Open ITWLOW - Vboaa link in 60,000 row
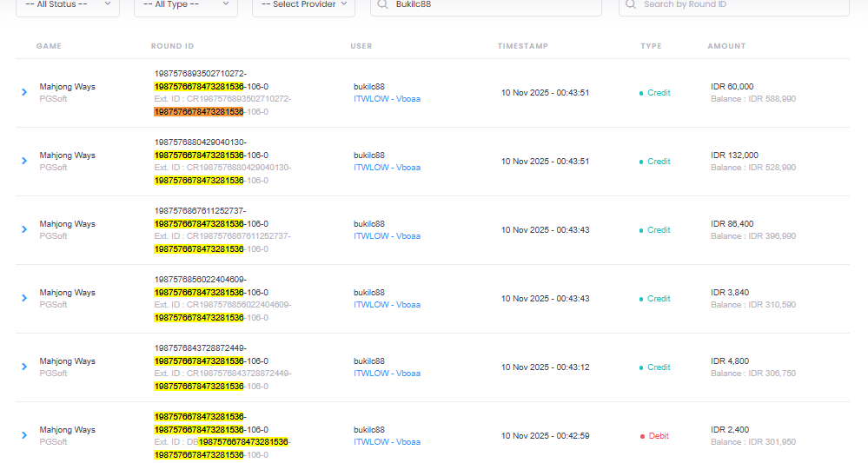Image resolution: width=868 pixels, height=463 pixels. (387, 99)
